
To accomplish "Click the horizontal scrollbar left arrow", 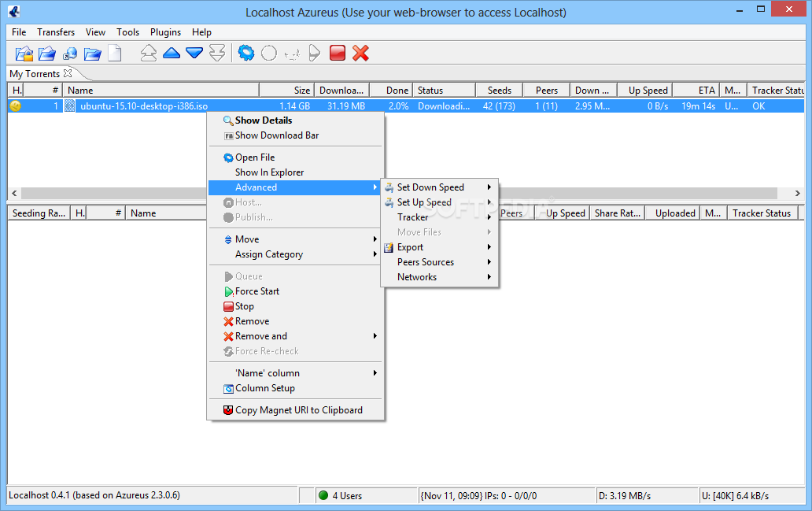I will point(14,194).
